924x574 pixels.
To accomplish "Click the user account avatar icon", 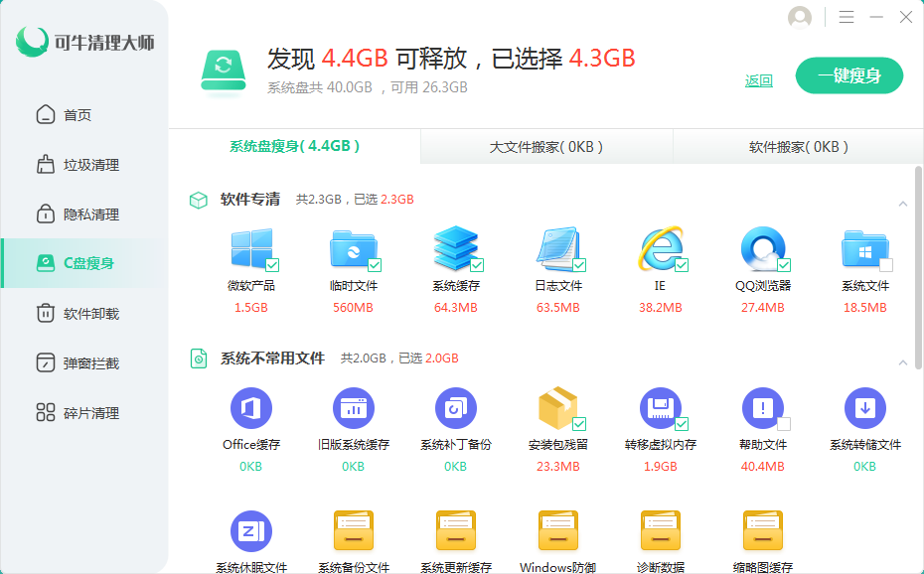I will (799, 17).
